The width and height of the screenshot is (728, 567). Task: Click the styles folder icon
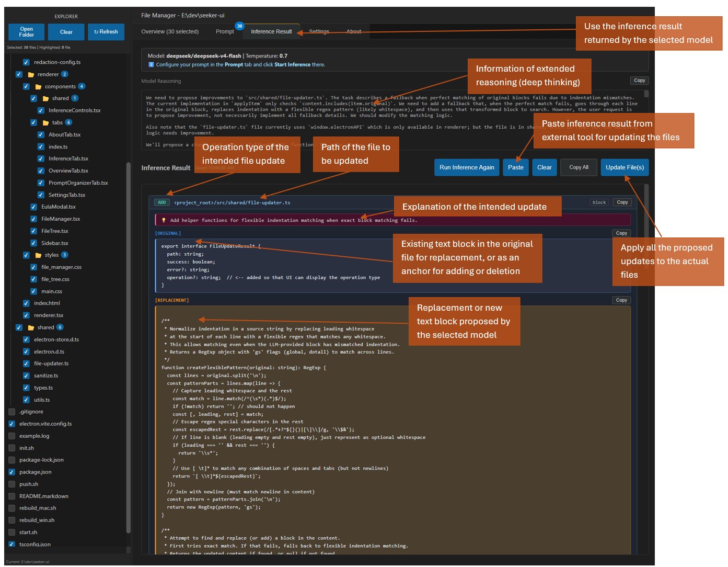tap(38, 255)
